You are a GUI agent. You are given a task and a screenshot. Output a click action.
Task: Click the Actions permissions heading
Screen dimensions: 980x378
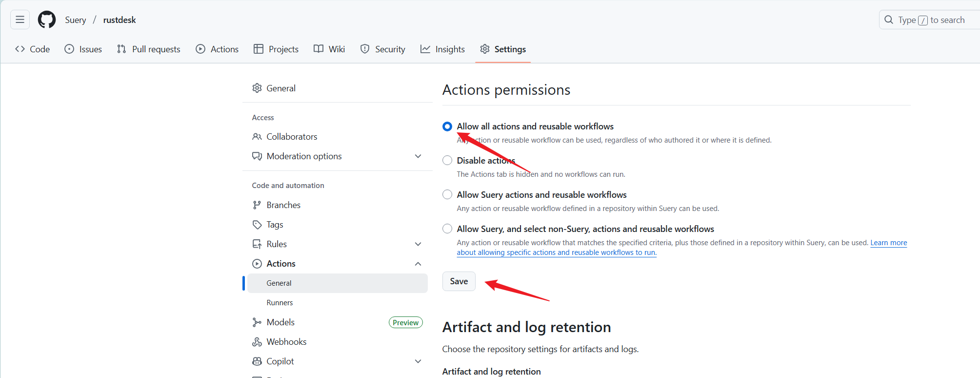[506, 90]
